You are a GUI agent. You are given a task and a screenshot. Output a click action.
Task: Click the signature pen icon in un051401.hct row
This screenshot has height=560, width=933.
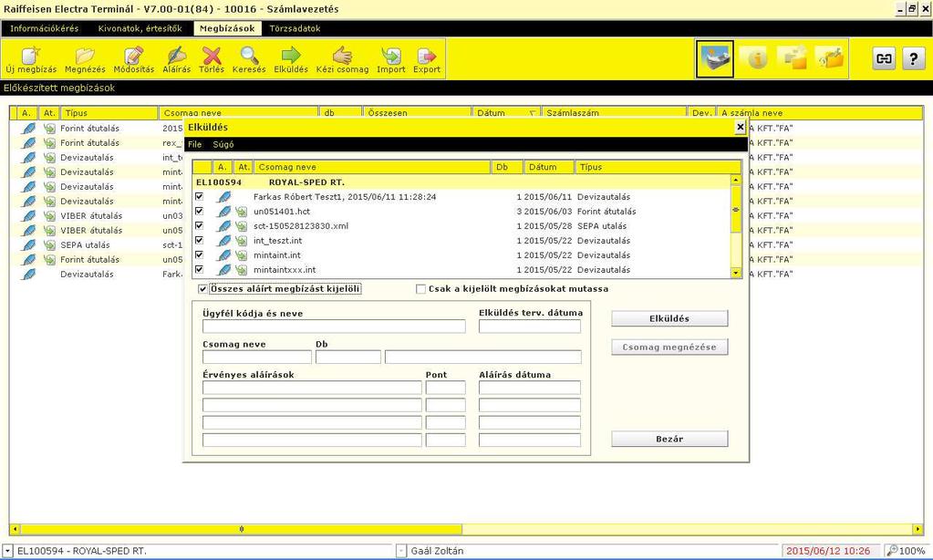point(224,212)
